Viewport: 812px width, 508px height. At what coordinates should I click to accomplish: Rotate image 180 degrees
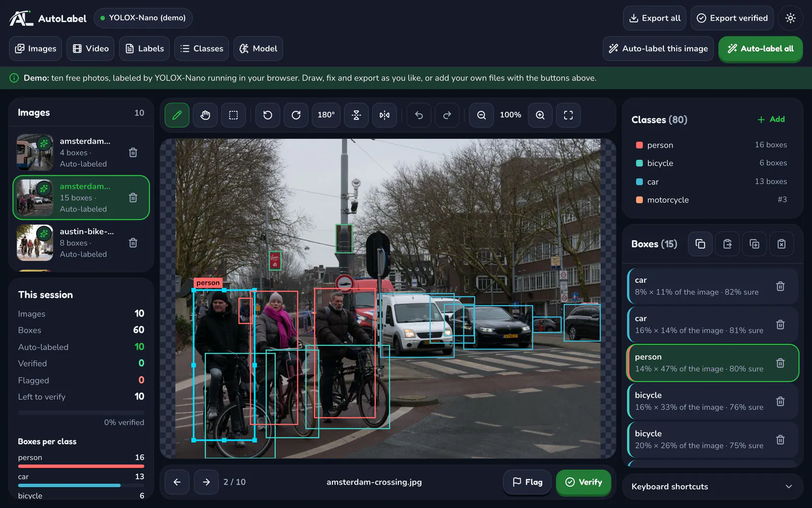(x=326, y=115)
